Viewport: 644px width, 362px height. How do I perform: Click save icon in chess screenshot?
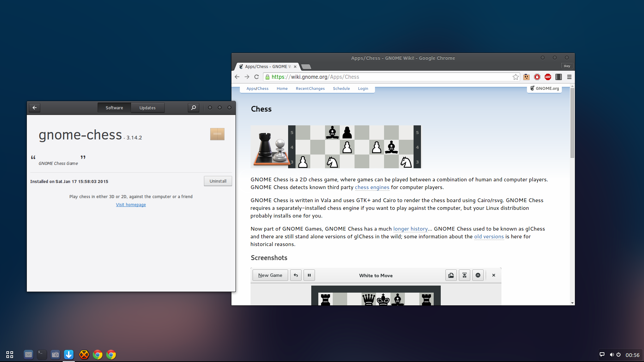click(x=451, y=275)
